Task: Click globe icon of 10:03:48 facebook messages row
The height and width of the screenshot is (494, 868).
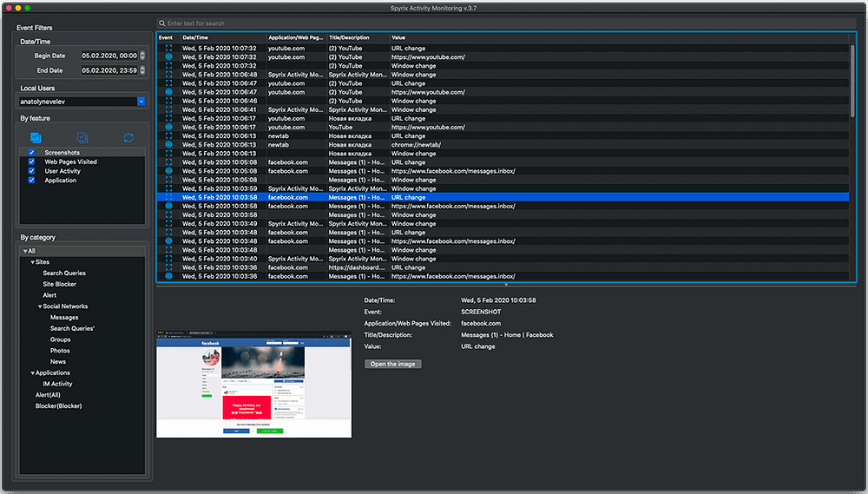Action: pos(168,240)
